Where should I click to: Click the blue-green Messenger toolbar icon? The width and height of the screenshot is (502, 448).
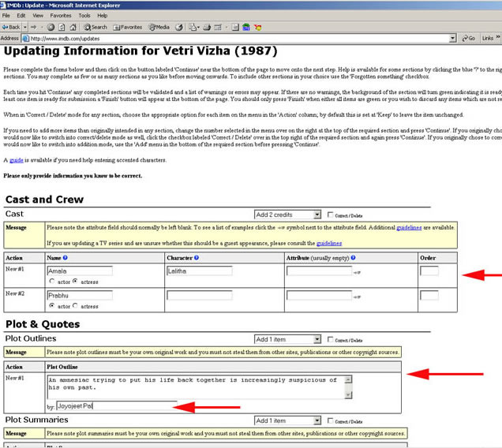pyautogui.click(x=246, y=27)
